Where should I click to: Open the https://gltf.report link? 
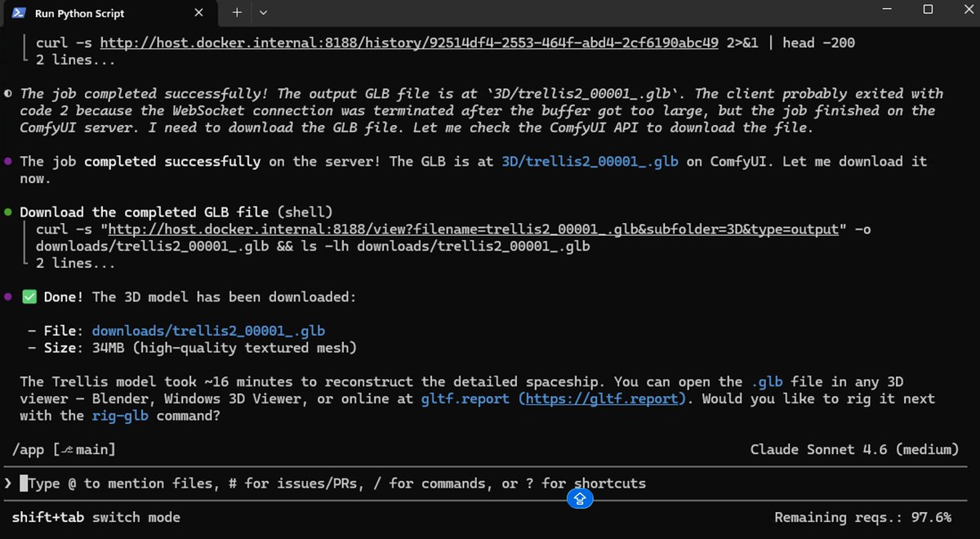tap(604, 399)
